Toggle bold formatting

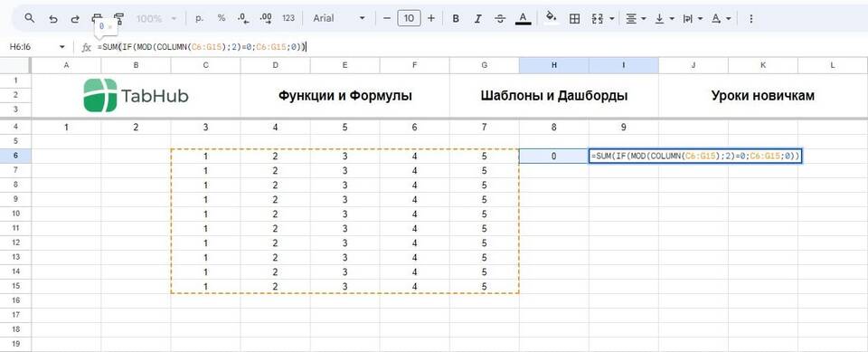[x=456, y=18]
